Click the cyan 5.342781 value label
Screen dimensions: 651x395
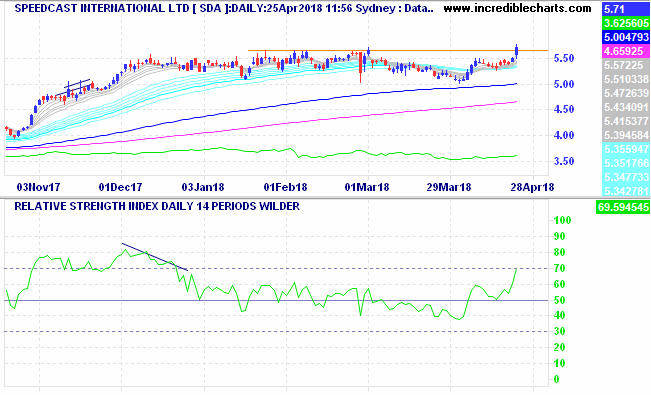[x=626, y=191]
